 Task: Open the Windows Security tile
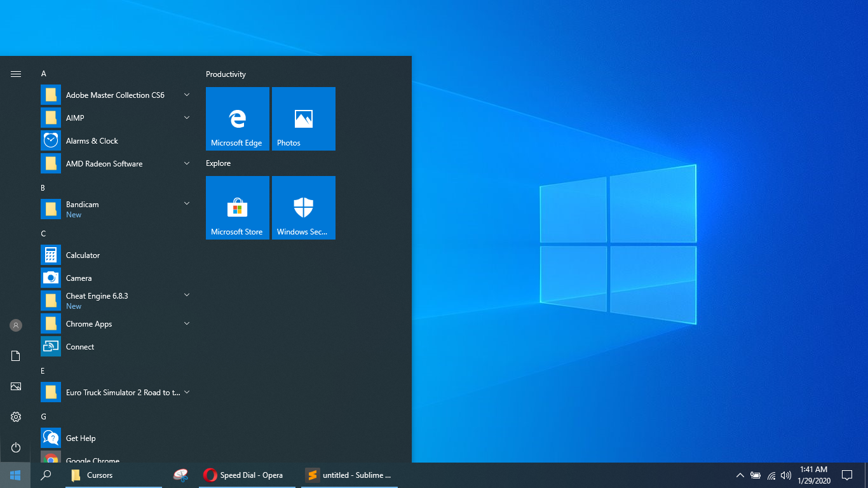click(304, 208)
